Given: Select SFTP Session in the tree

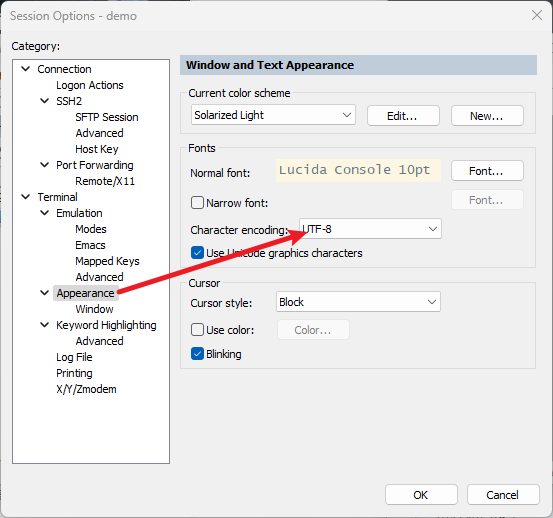Looking at the screenshot, I should pyautogui.click(x=107, y=117).
